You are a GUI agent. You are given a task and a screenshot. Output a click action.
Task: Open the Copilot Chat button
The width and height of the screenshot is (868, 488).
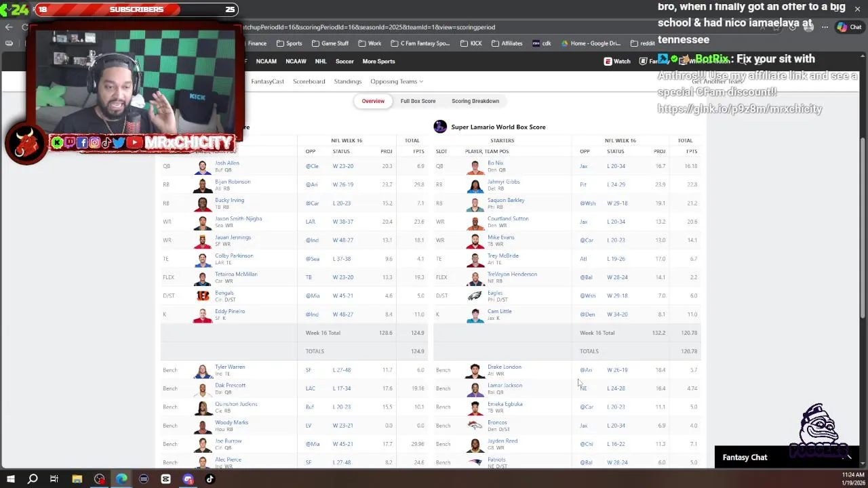click(850, 27)
